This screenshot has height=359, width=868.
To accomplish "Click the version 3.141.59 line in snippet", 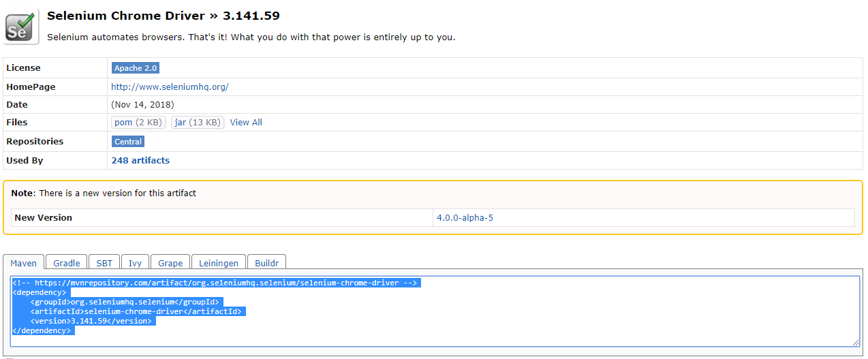I will click(x=91, y=321).
